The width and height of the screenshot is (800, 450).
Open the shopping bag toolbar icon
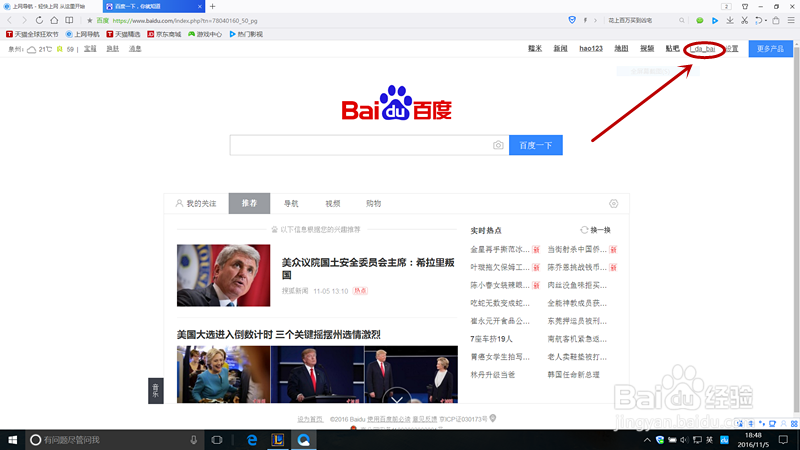click(776, 20)
